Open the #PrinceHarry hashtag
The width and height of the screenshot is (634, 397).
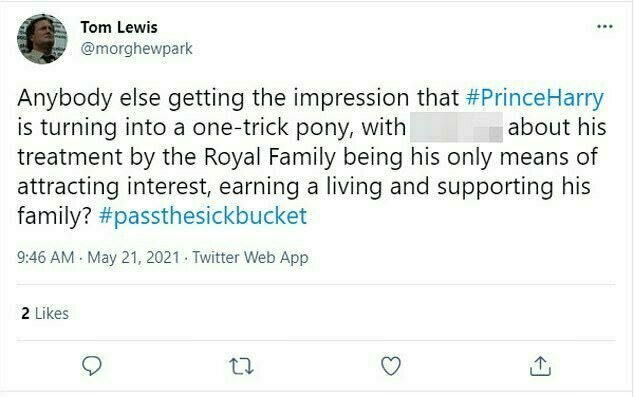(535, 98)
